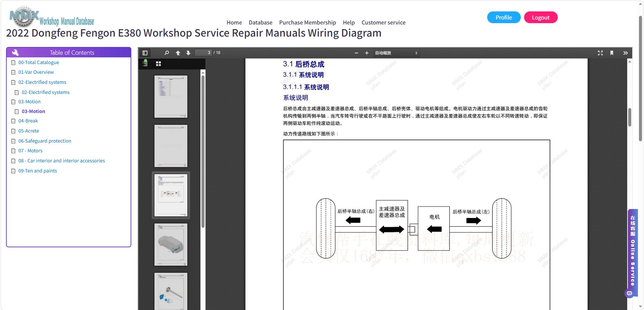Toggle the PDF viewer sidebar
The height and width of the screenshot is (310, 644).
pyautogui.click(x=145, y=53)
